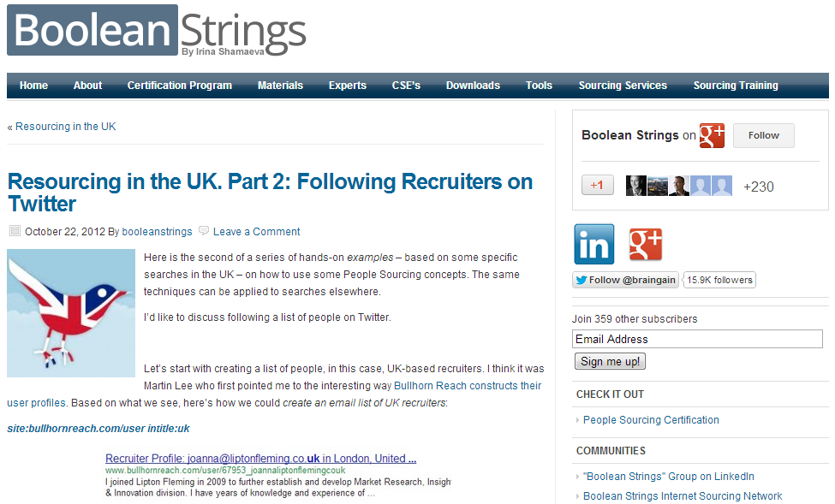The image size is (835, 504).
Task: Click the Union Jack bird image
Action: click(71, 312)
